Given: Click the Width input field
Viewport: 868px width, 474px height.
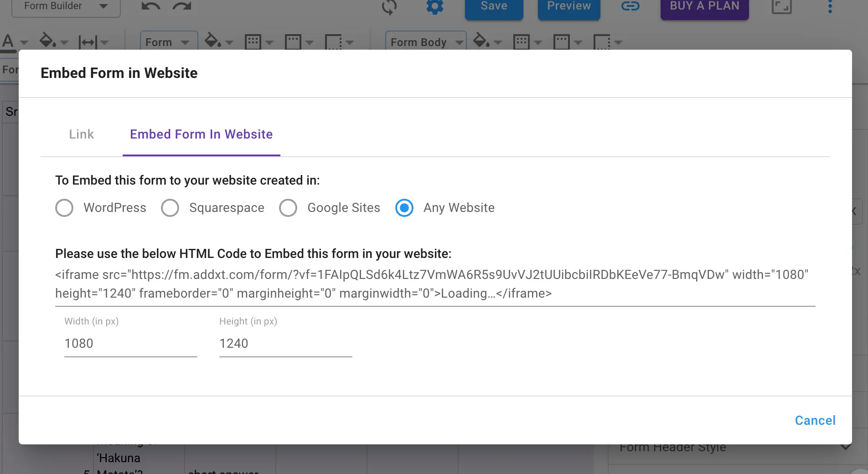Looking at the screenshot, I should click(130, 344).
